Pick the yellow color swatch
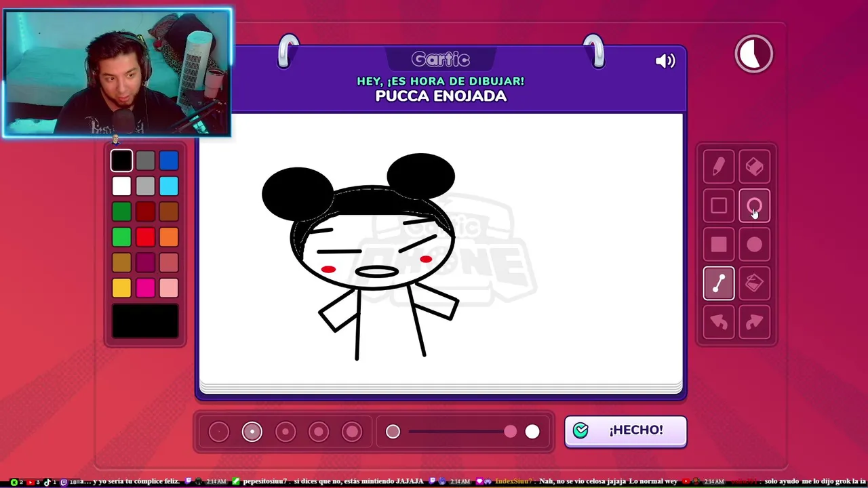The image size is (868, 488). point(121,287)
